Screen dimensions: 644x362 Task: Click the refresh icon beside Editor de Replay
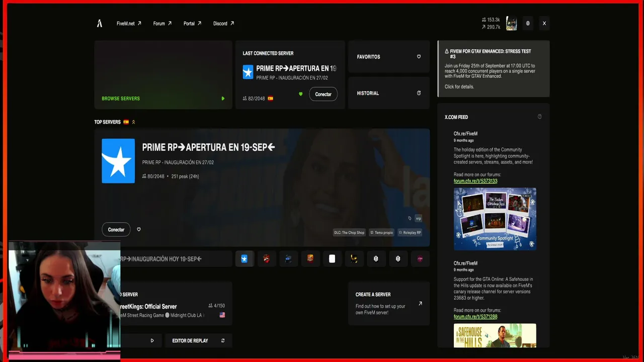tap(223, 340)
